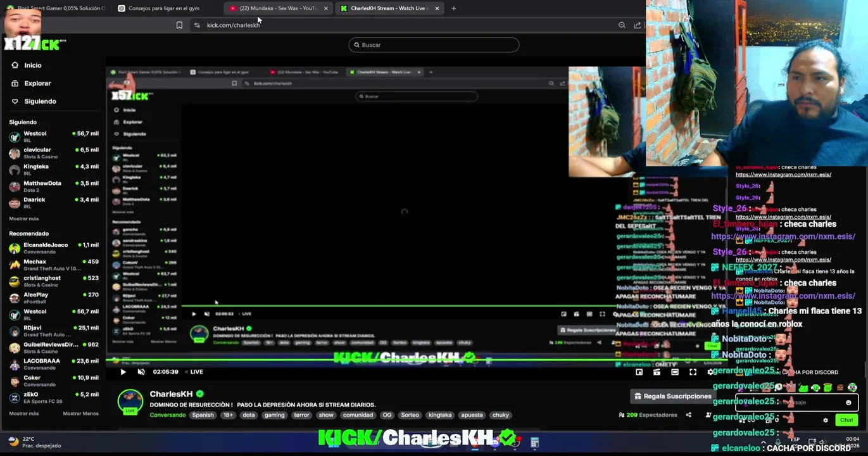Screen dimensions: 868x456
Task: Click the picture-in-picture player icon
Action: click(x=639, y=372)
